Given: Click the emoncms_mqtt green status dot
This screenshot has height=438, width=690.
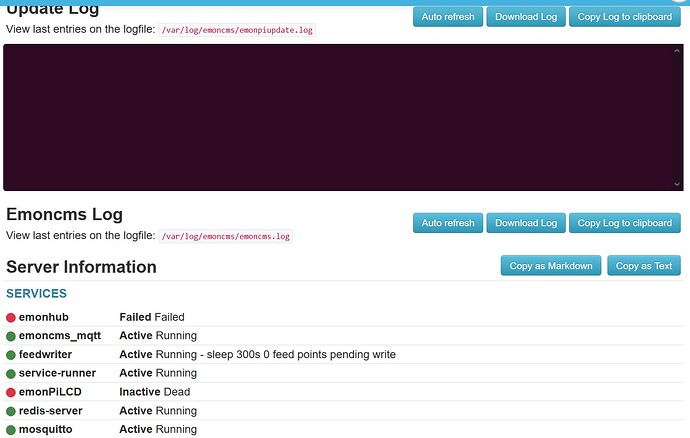Looking at the screenshot, I should [x=11, y=336].
